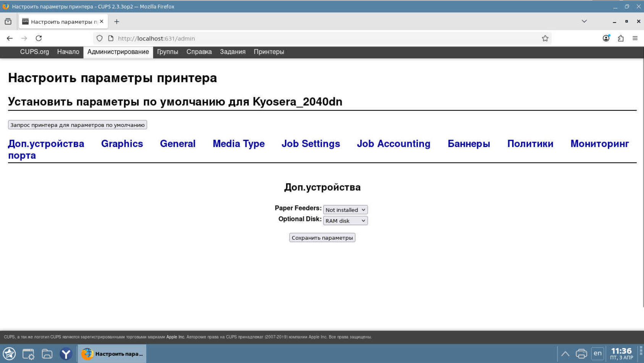The height and width of the screenshot is (363, 644).
Task: Open the Принтеры menu item
Action: (269, 52)
